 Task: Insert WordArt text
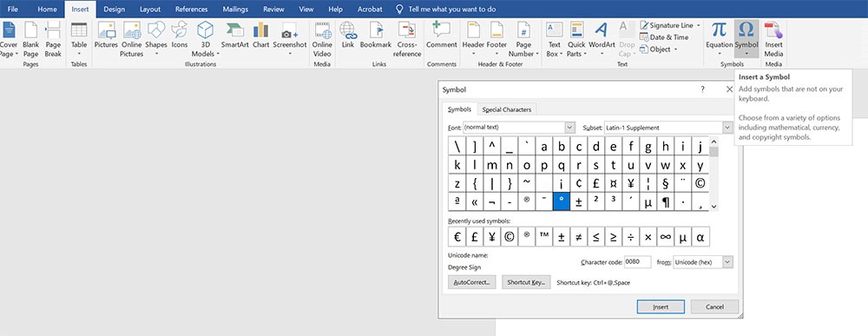pos(602,36)
